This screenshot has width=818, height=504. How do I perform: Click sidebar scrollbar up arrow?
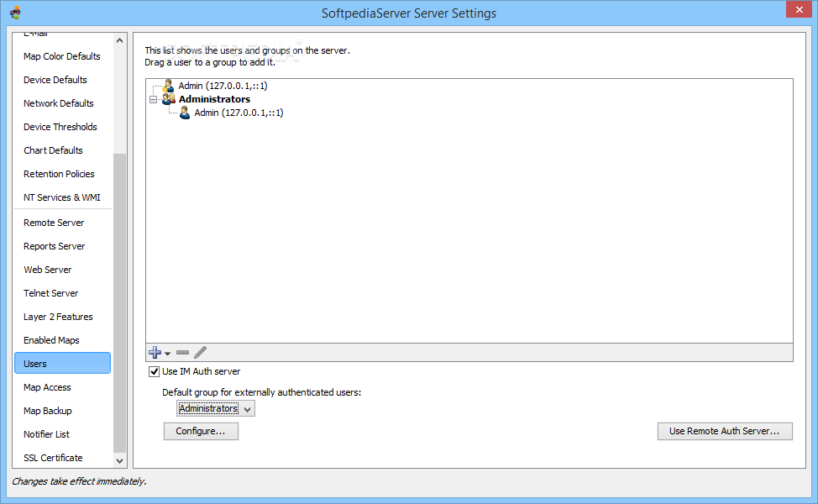point(119,40)
